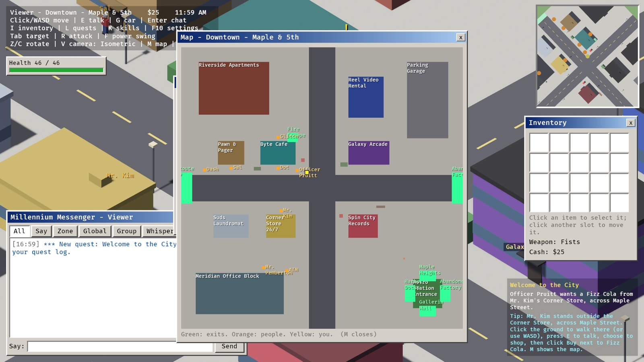
Task: Click the green health bar
Action: tap(56, 70)
